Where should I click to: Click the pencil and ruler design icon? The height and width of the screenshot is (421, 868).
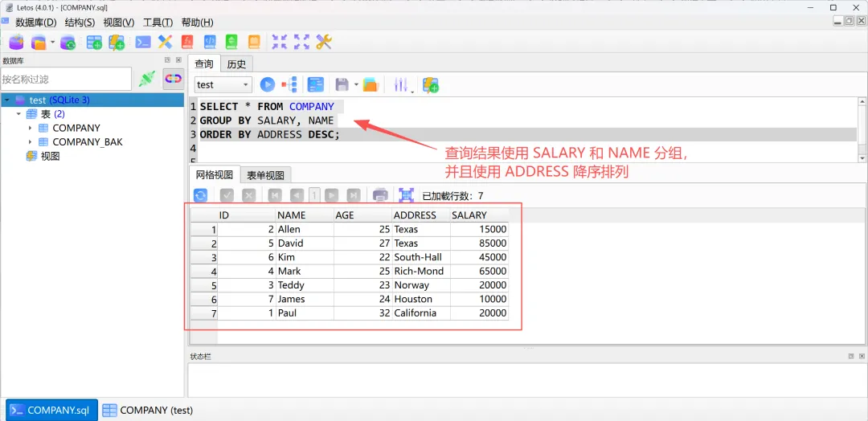coord(165,42)
